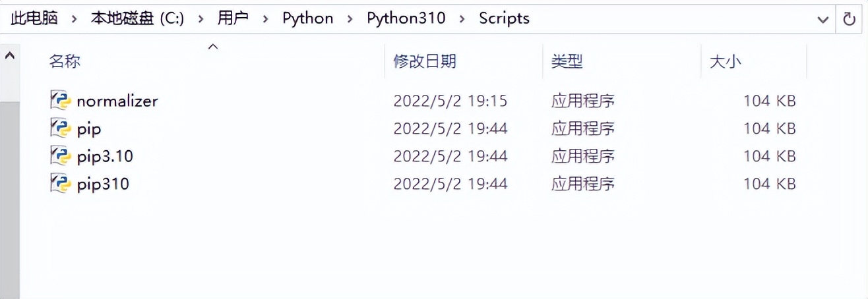Open the address bar history dropdown
The width and height of the screenshot is (868, 299).
pyautogui.click(x=822, y=19)
